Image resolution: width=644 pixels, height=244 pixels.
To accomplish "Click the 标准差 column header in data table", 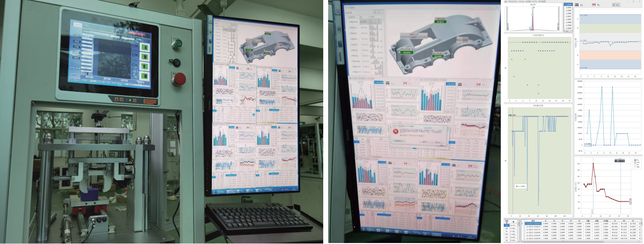I will click(606, 221).
